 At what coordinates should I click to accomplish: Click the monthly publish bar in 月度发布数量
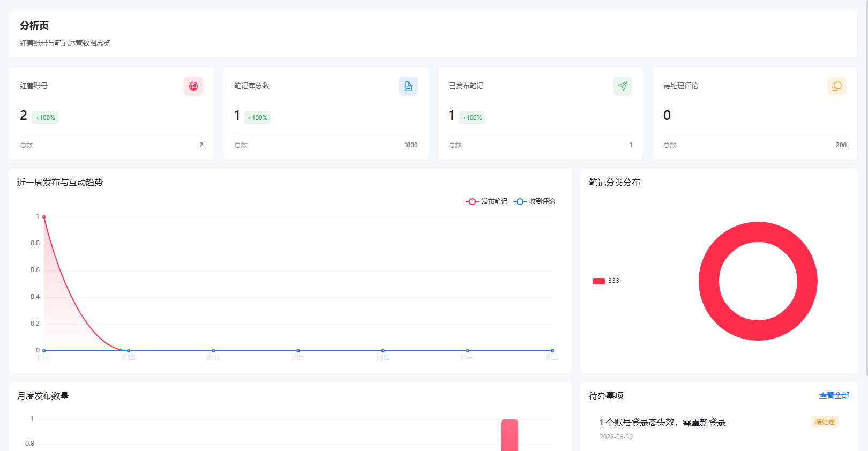510,435
